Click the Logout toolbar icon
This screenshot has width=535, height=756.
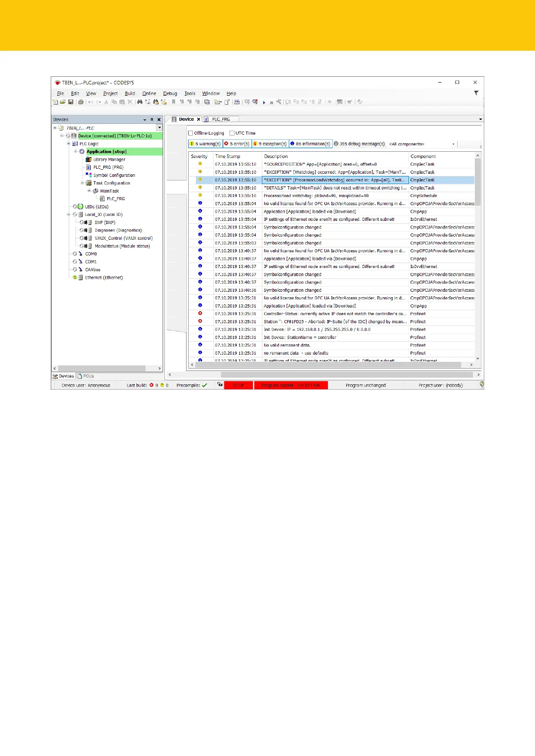[255, 102]
